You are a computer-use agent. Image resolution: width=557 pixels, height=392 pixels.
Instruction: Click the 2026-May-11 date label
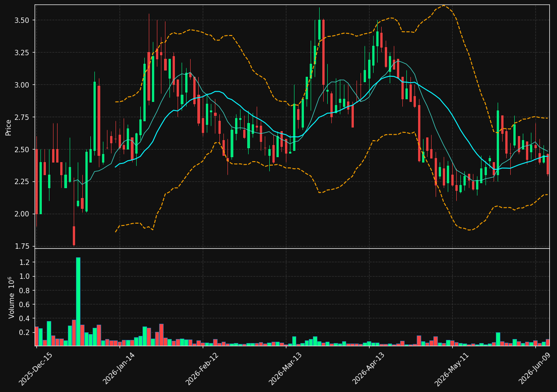click(x=451, y=369)
